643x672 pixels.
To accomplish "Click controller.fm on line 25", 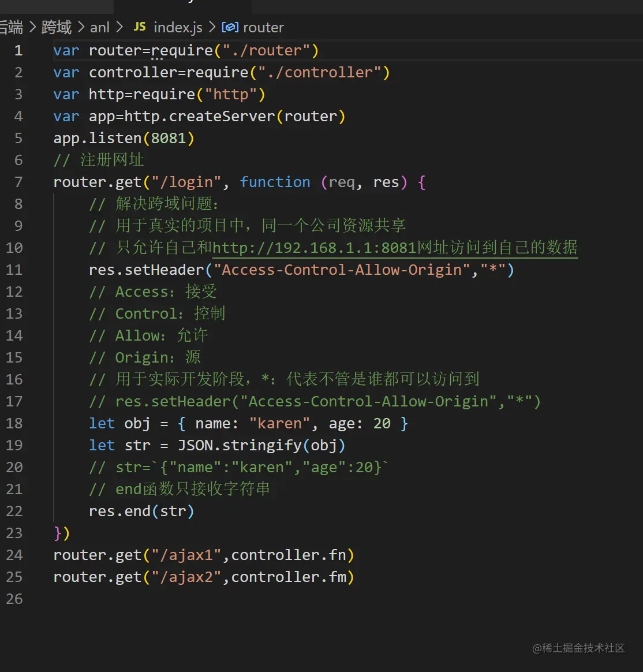I will pyautogui.click(x=288, y=577).
